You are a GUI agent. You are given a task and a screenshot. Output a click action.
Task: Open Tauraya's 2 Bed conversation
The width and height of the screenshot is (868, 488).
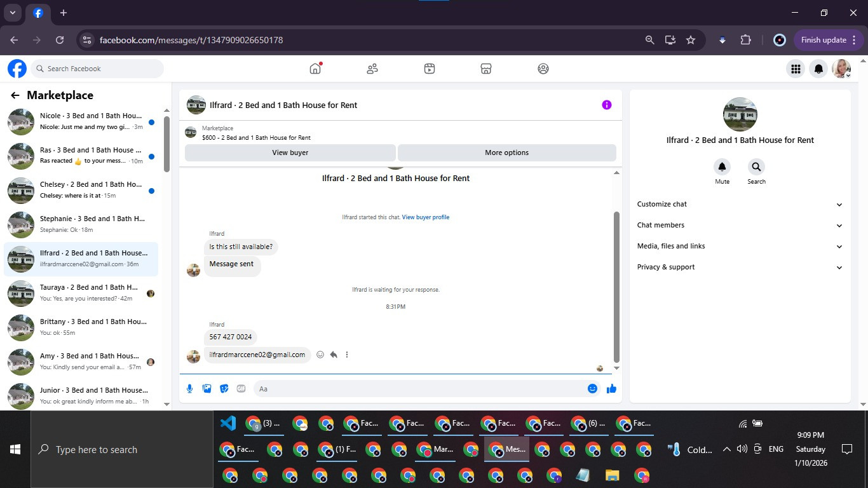(81, 293)
